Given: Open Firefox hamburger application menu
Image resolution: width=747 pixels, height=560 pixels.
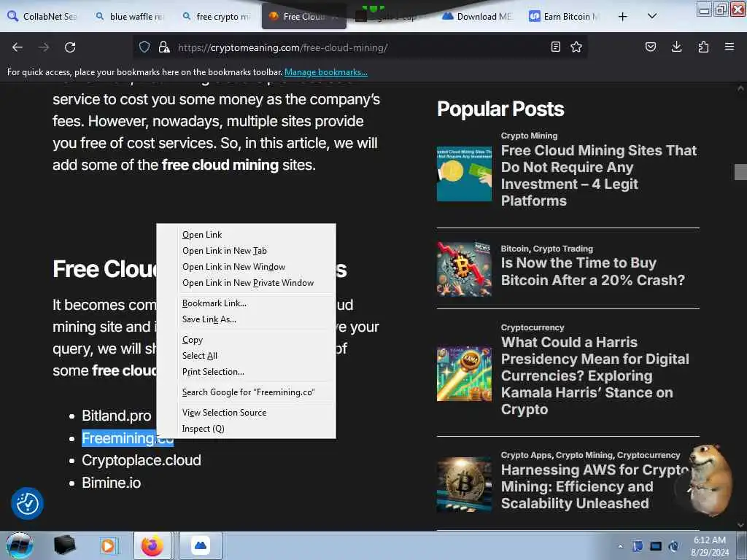Looking at the screenshot, I should coord(729,47).
